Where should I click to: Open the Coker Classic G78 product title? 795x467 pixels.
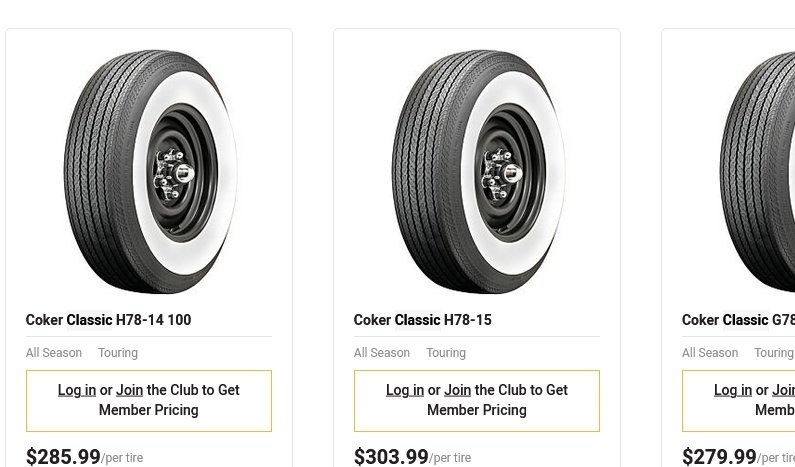pos(738,320)
